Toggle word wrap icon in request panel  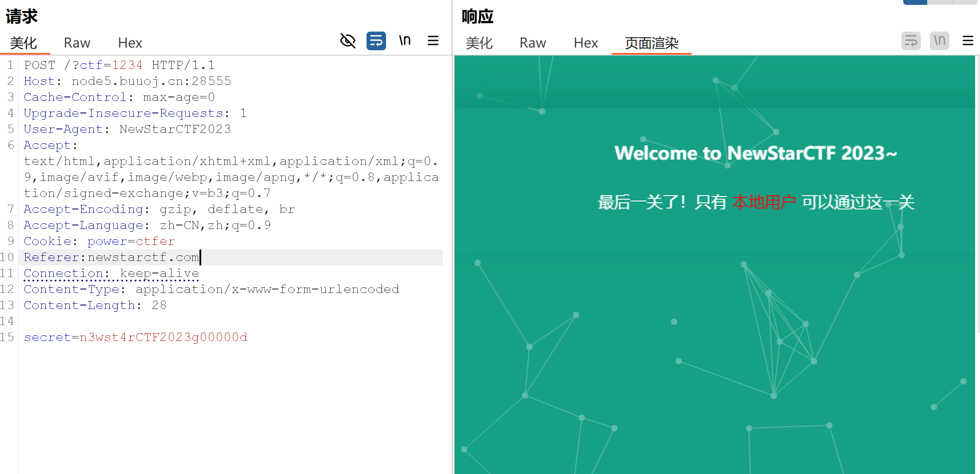pyautogui.click(x=376, y=41)
